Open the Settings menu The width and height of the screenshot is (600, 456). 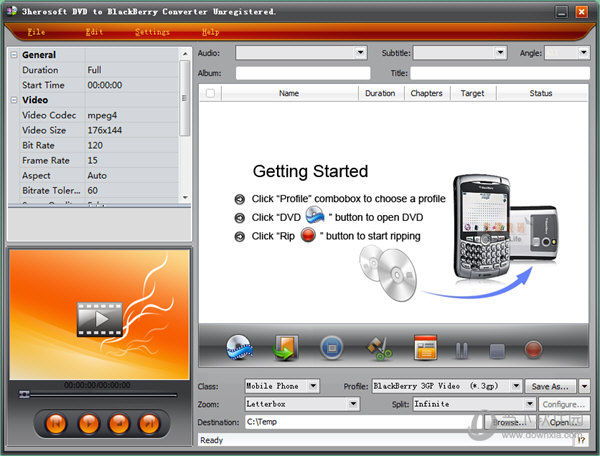click(152, 32)
